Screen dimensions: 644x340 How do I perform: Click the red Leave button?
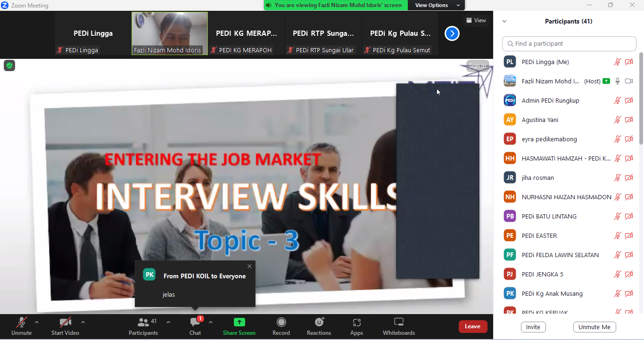(x=472, y=326)
